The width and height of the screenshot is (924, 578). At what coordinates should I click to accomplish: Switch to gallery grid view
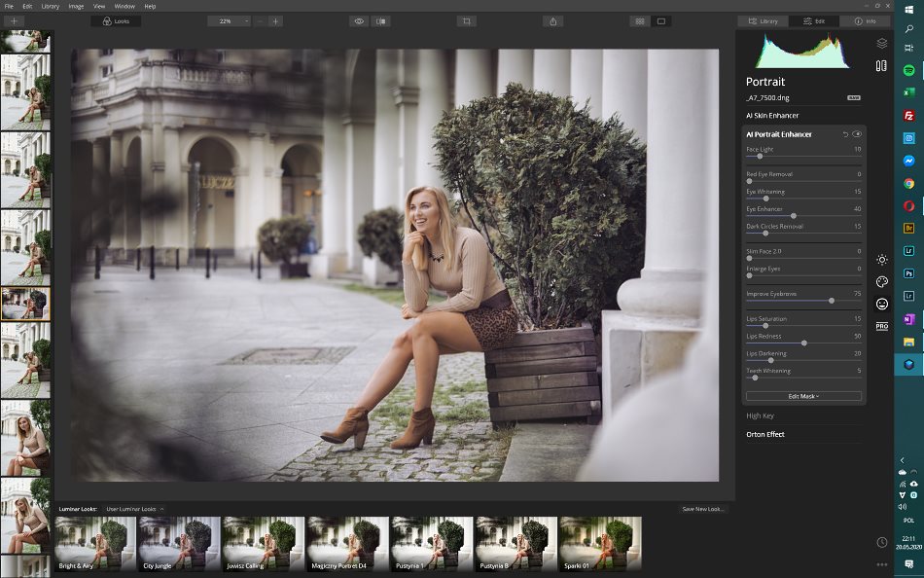[640, 21]
